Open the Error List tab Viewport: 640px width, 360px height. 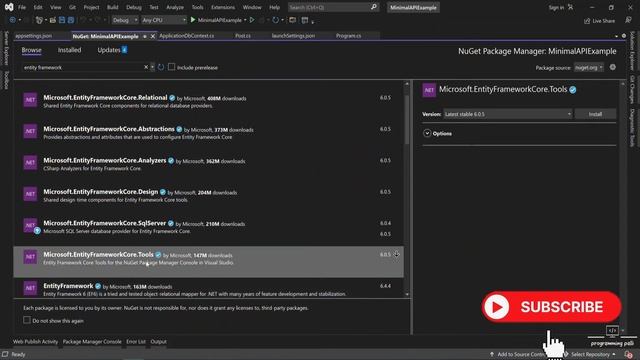(136, 342)
